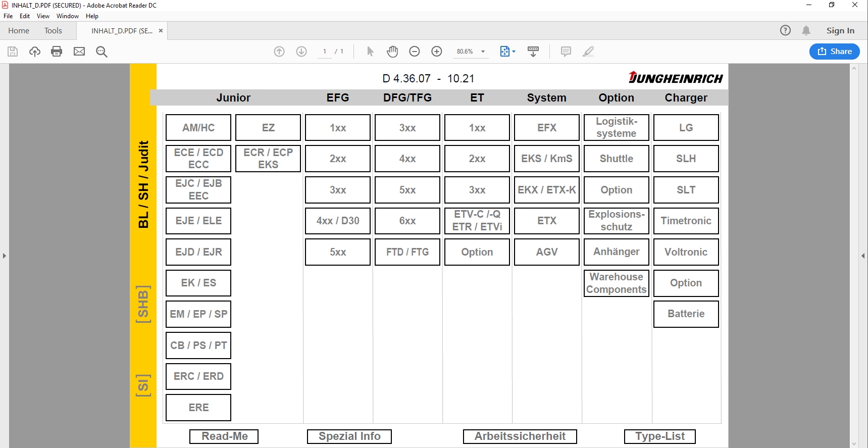Viewport: 868px width, 448px height.
Task: Click the EJE / ELE box
Action: click(x=198, y=221)
